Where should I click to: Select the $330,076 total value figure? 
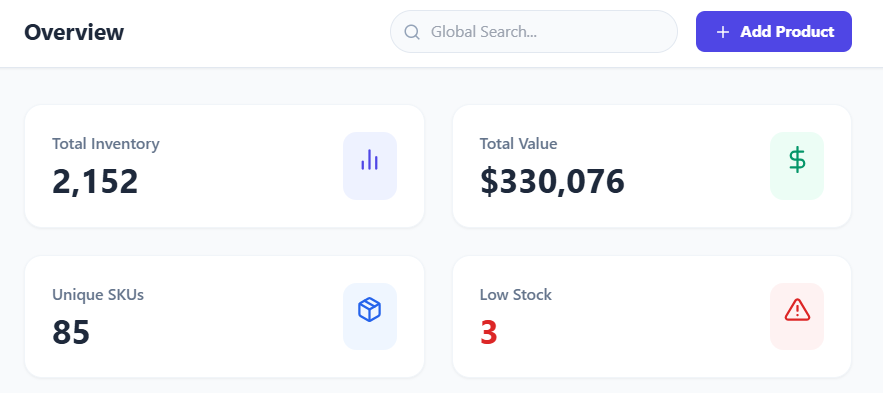[552, 181]
